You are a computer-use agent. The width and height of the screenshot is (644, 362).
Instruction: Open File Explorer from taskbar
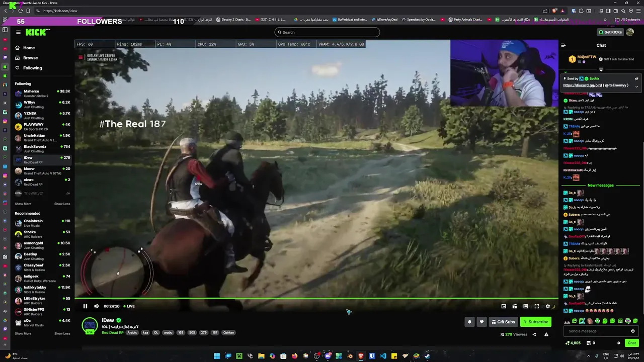tap(261, 356)
